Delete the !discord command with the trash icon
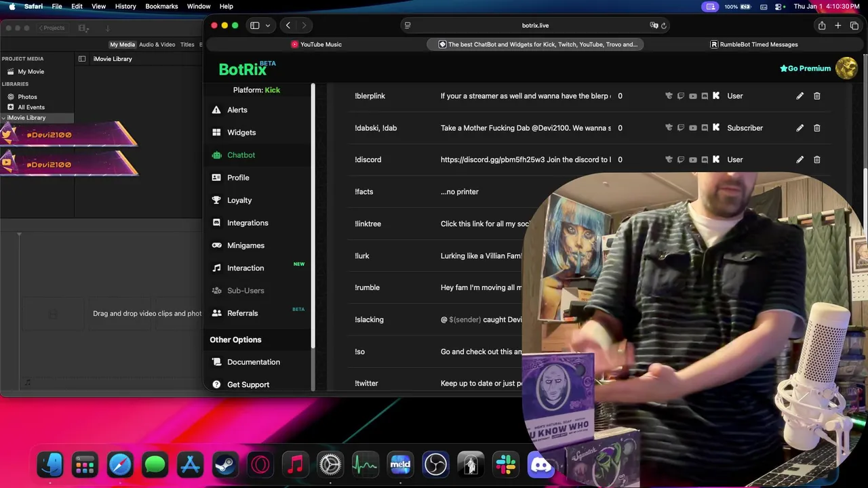868x488 pixels. (x=816, y=159)
